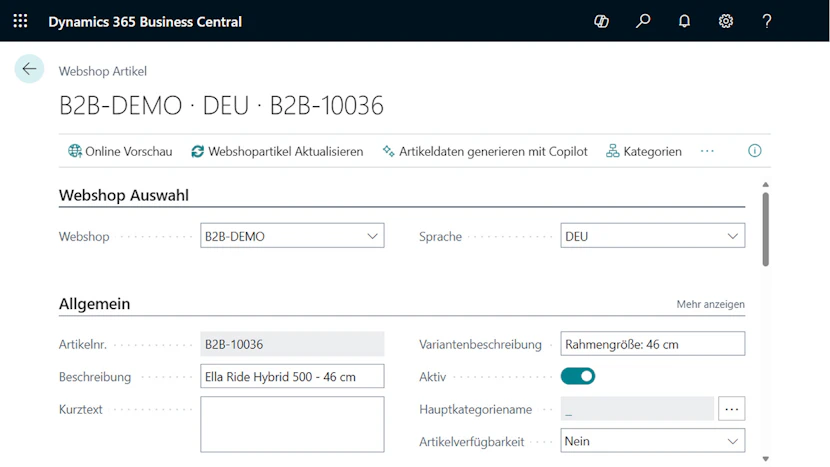Click the vertical scrollbar thumb
The image size is (830, 467).
(765, 229)
